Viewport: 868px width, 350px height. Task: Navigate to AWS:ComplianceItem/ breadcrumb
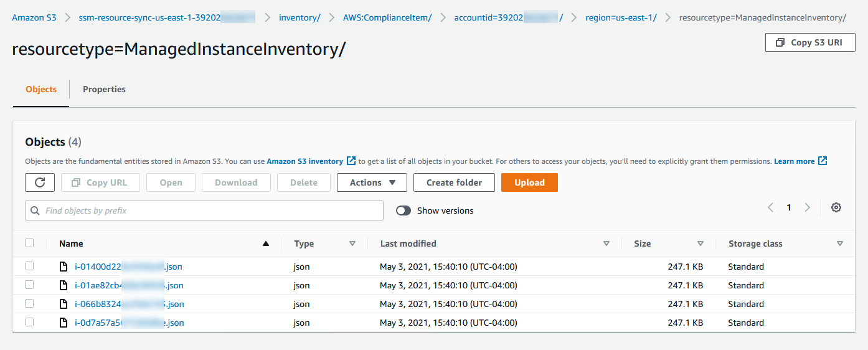click(x=387, y=17)
